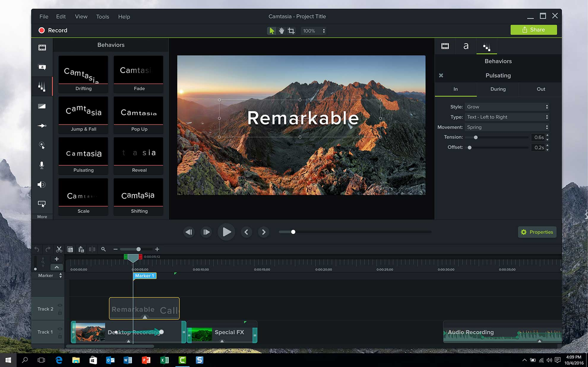This screenshot has width=588, height=367.
Task: Open the Tools menu
Action: click(x=102, y=17)
